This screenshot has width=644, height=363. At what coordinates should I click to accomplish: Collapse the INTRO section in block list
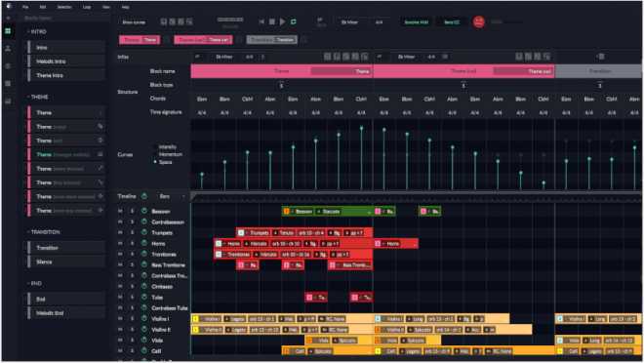(28, 31)
